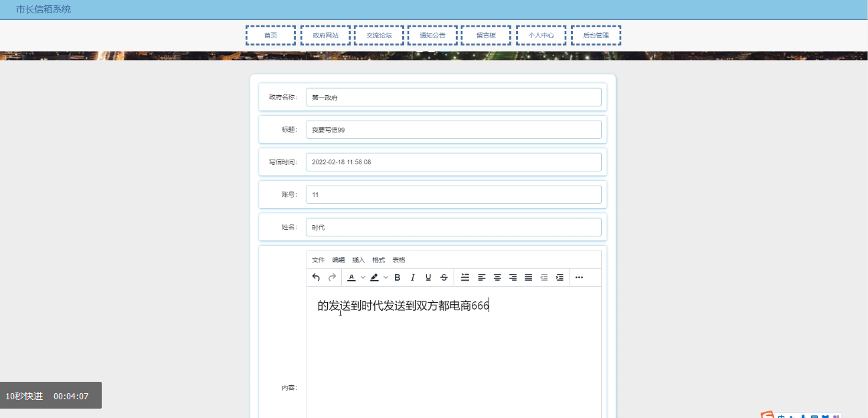Click the Undo icon in the editor toolbar
The height and width of the screenshot is (418, 868).
click(x=315, y=277)
